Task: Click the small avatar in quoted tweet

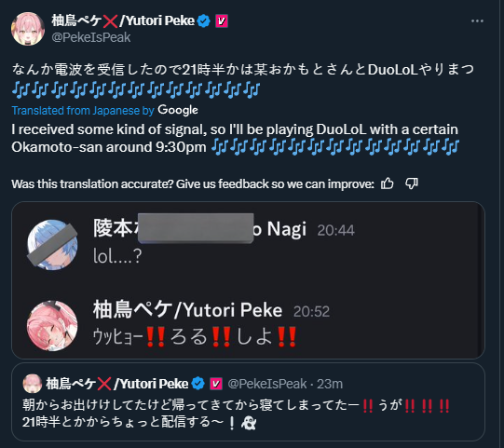Action: click(x=33, y=384)
